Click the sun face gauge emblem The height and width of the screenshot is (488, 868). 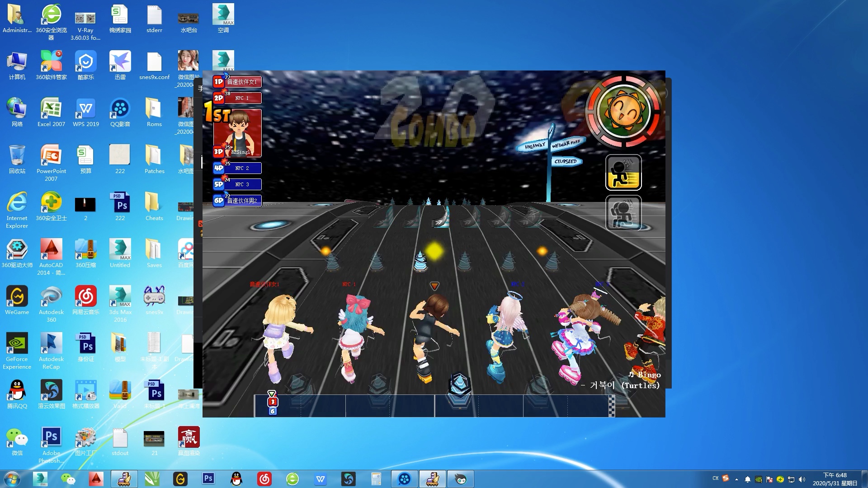[624, 111]
